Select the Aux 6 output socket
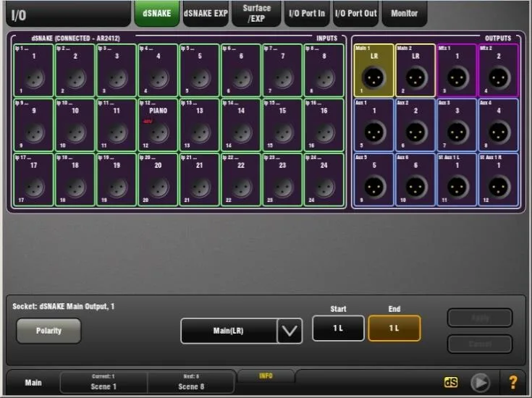This screenshot has width=532, height=398. pyautogui.click(x=415, y=180)
